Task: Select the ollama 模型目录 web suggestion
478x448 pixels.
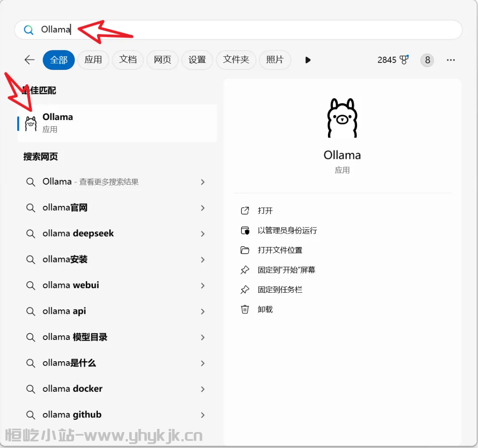Action: click(x=117, y=337)
